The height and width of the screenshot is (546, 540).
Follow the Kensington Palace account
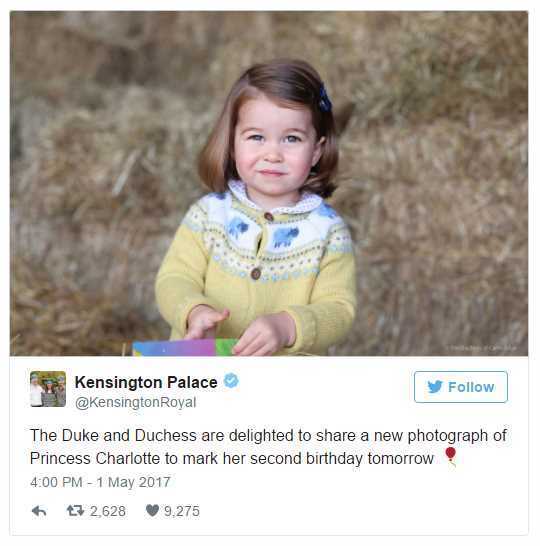(x=461, y=387)
